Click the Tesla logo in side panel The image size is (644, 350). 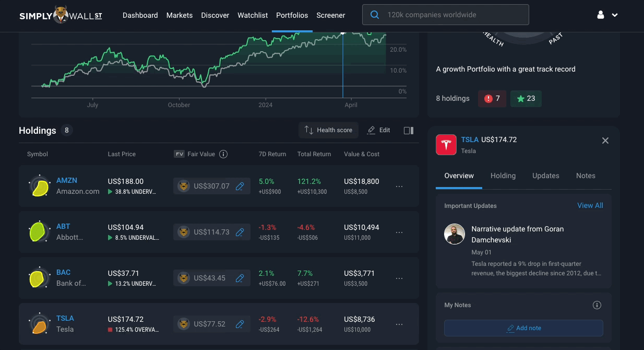coord(446,145)
